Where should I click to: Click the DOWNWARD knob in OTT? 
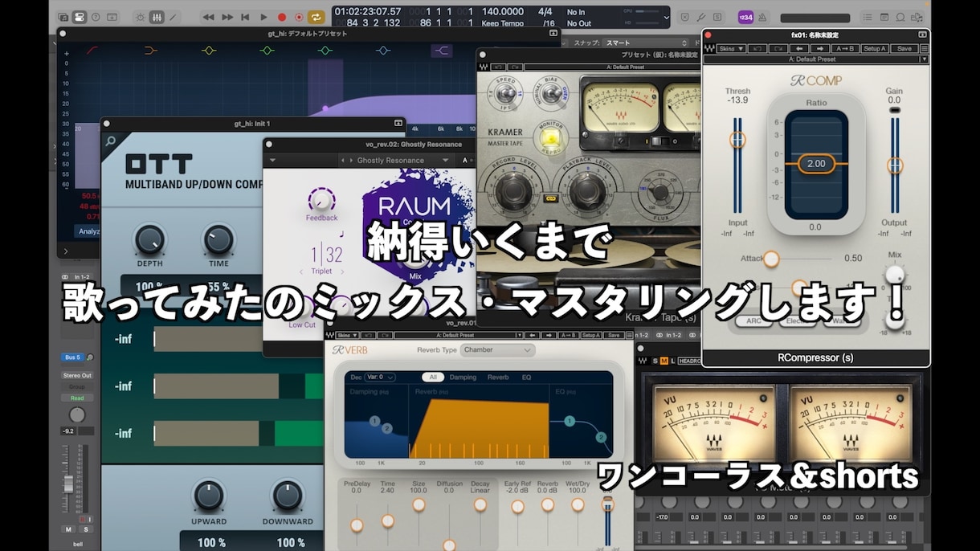tap(288, 496)
